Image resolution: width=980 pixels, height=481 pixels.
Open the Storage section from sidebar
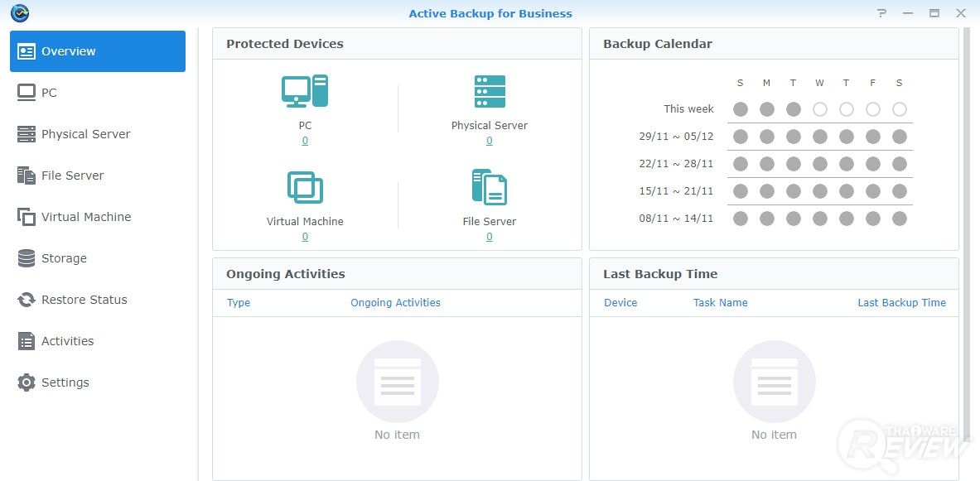pos(64,258)
